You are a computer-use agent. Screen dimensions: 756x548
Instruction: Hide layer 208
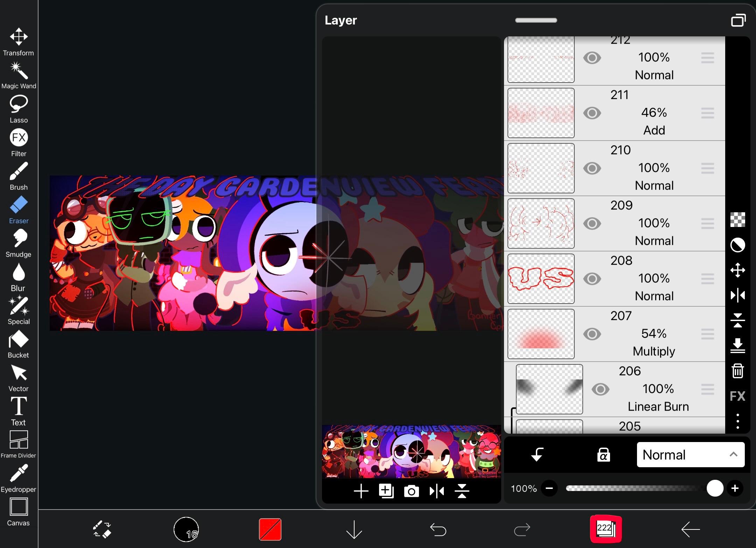pos(592,279)
